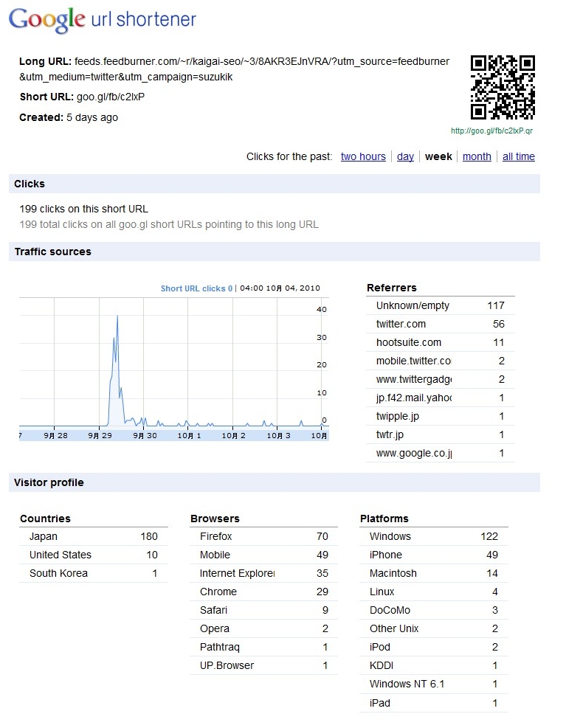This screenshot has height=728, width=566.
Task: Click the '10月 1' chart axis label
Action: tap(189, 435)
